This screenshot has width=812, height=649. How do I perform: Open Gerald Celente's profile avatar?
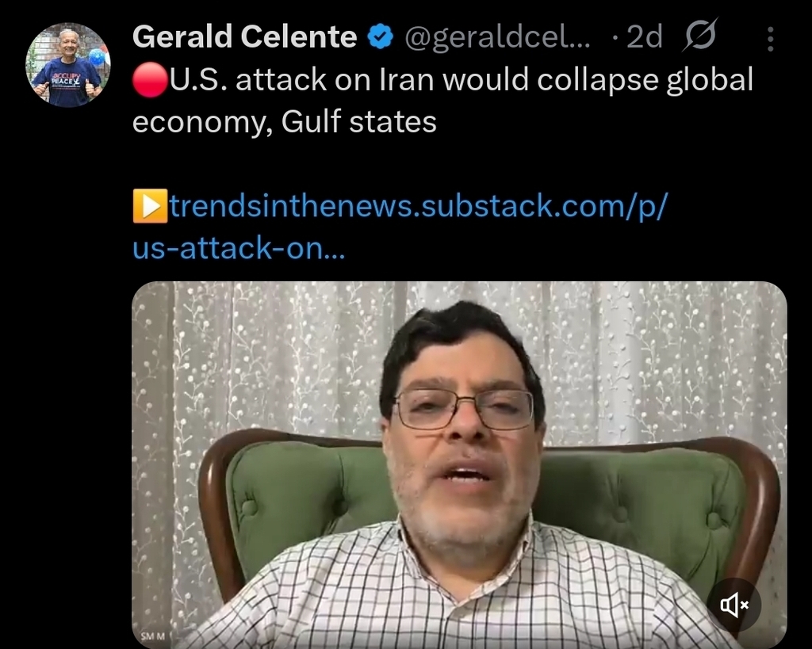click(x=68, y=65)
